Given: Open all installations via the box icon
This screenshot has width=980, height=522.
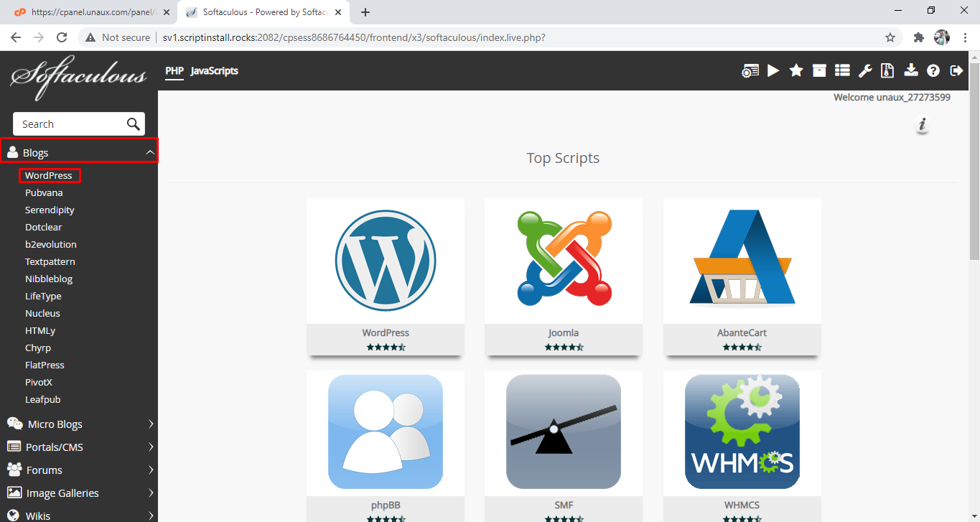Looking at the screenshot, I should pyautogui.click(x=819, y=70).
